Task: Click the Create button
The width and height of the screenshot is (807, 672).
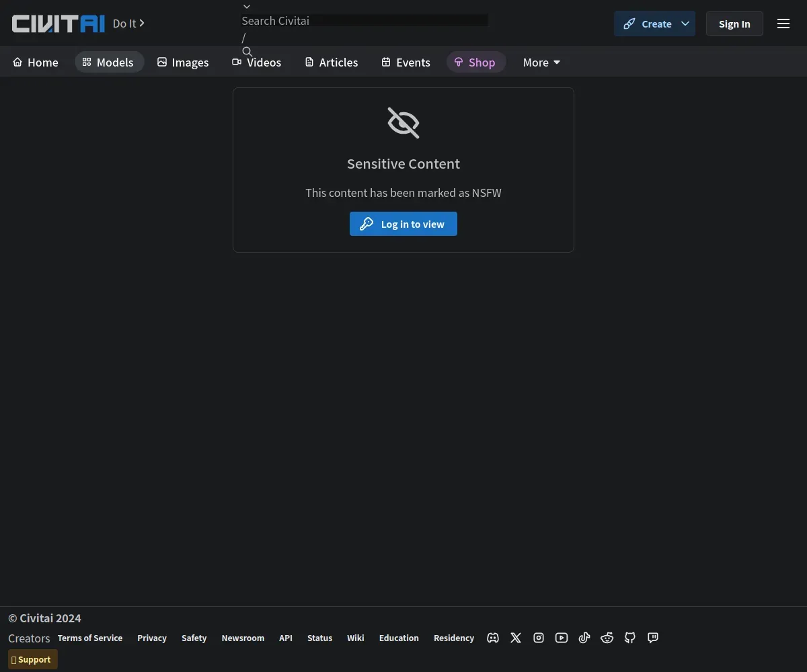Action: coord(647,24)
